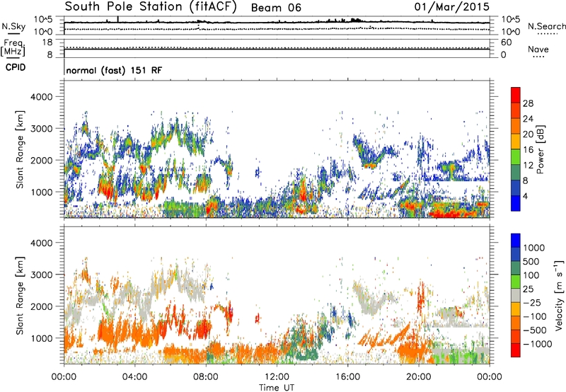This screenshot has width=566, height=392.
Task: Click 'normal (fast) 151 RF' text
Action: pyautogui.click(x=114, y=70)
